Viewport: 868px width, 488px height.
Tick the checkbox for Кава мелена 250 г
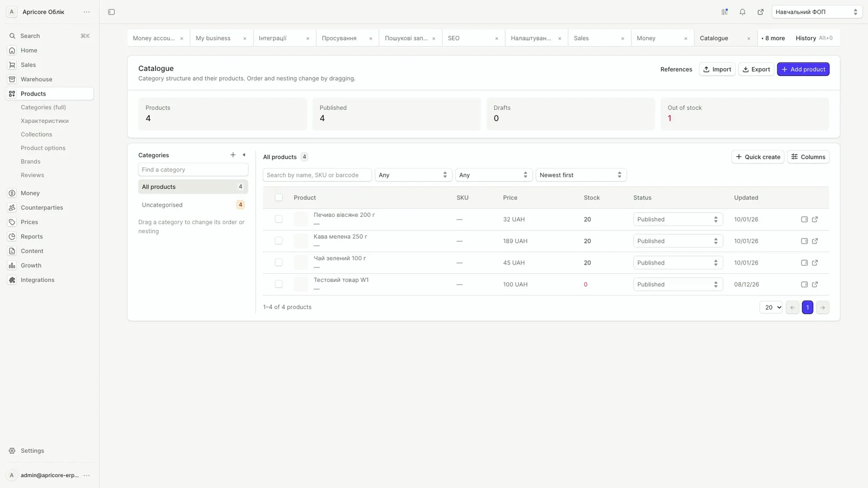point(278,241)
